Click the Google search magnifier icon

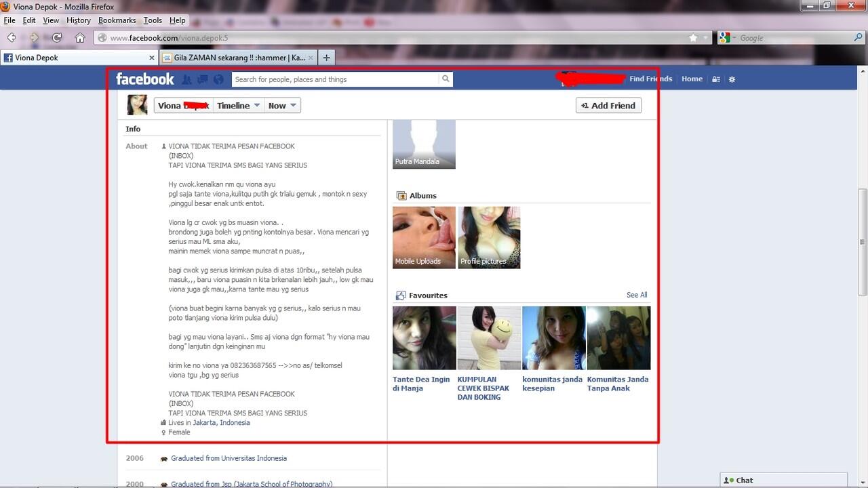[x=859, y=38]
